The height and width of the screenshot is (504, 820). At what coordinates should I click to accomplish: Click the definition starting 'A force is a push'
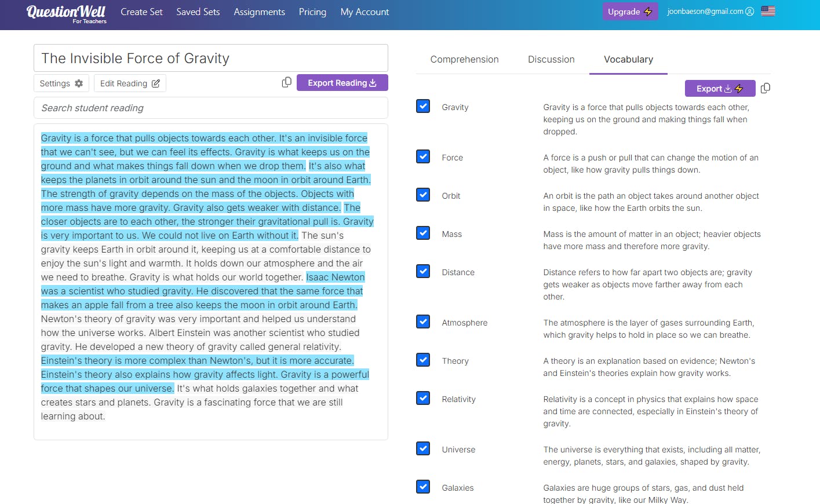click(651, 163)
